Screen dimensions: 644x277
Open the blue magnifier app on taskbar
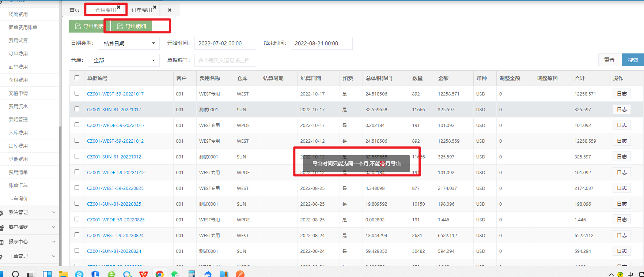click(127, 274)
